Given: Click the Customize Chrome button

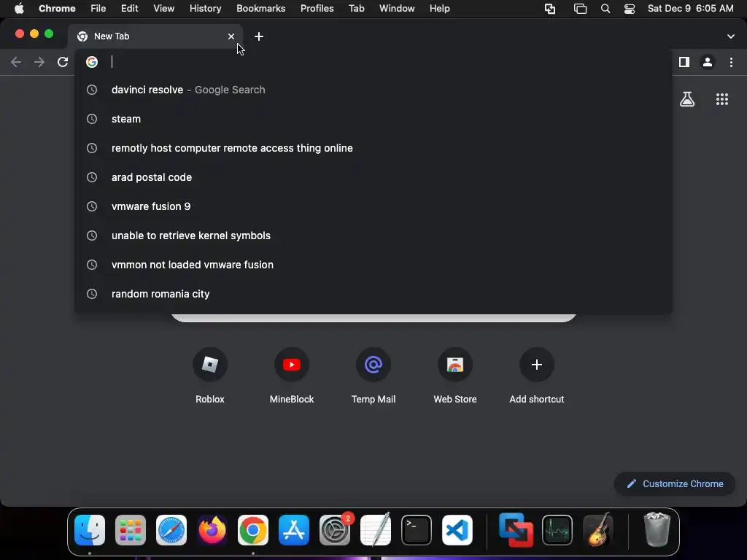Looking at the screenshot, I should [675, 484].
